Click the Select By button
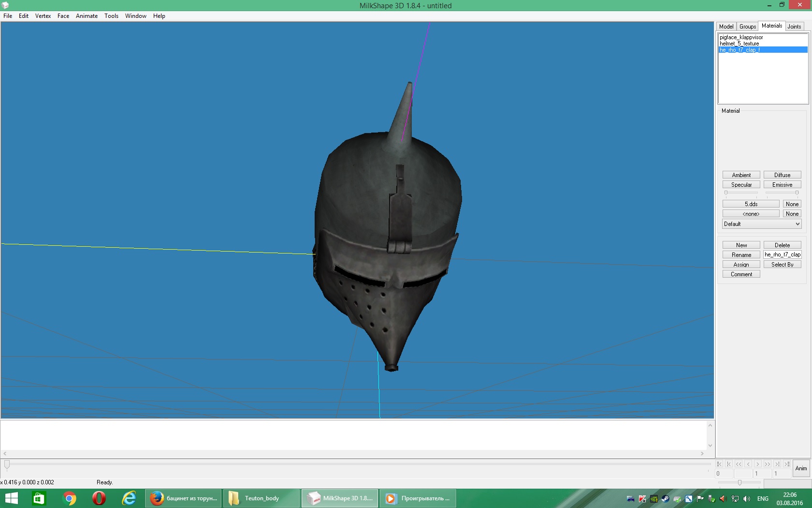Image resolution: width=812 pixels, height=508 pixels. pyautogui.click(x=783, y=265)
